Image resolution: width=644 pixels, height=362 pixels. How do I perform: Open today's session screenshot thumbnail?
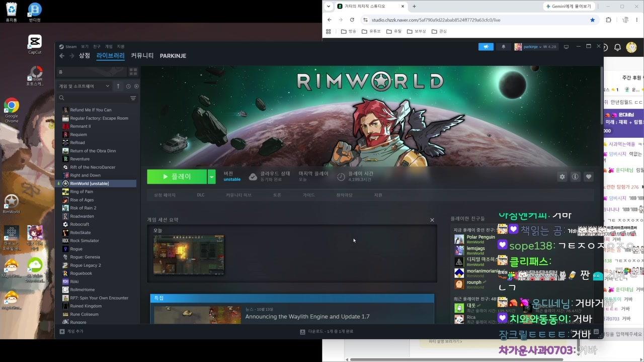point(189,255)
